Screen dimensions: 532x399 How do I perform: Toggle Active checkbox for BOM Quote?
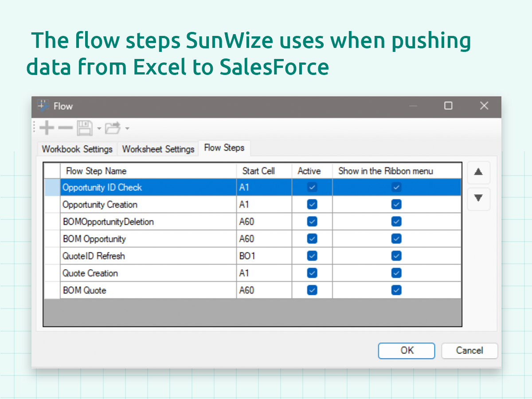[x=312, y=290]
